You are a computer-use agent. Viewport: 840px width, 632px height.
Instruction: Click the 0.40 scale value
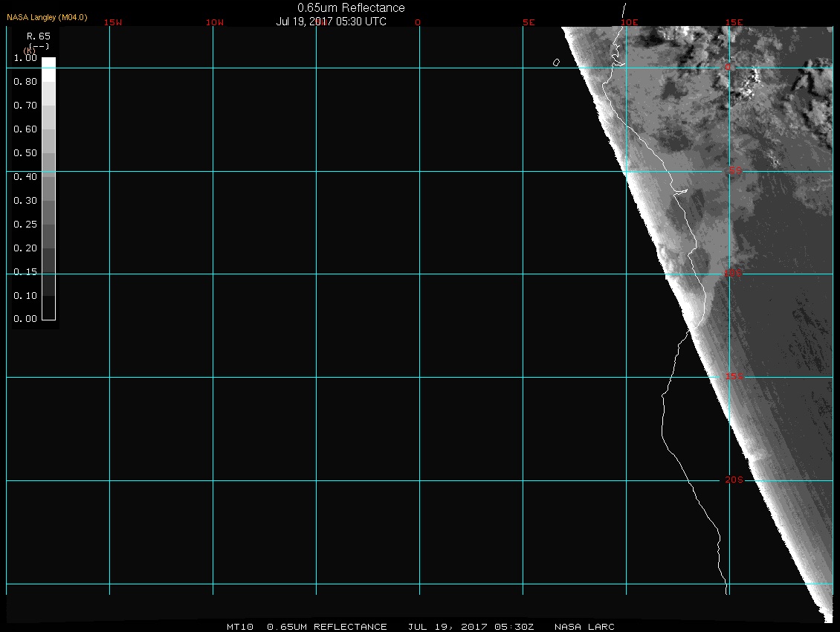25,176
